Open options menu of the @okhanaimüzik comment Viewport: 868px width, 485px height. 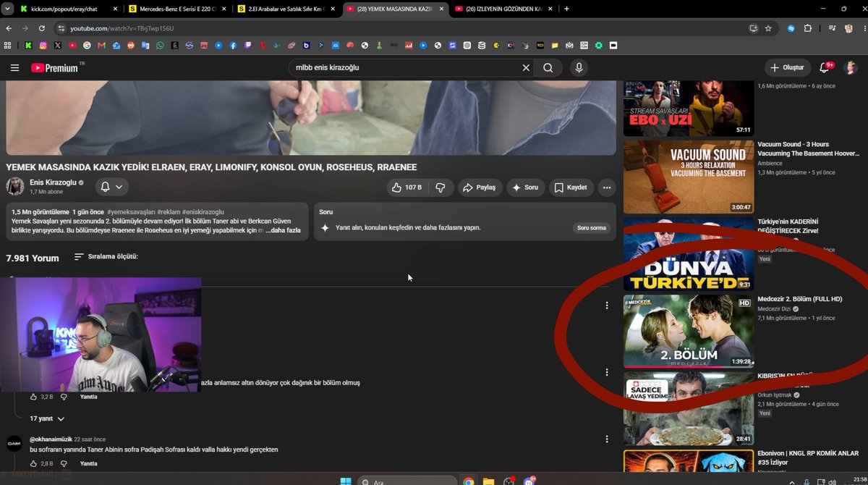607,439
